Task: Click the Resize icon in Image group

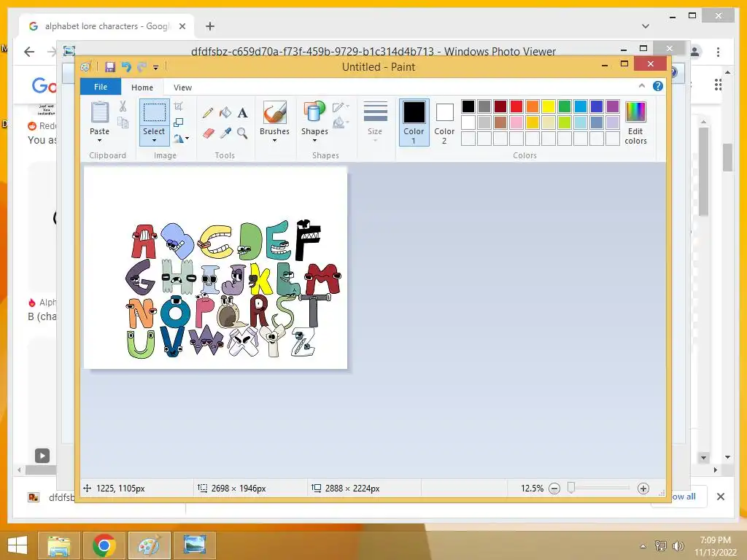Action: [x=179, y=122]
